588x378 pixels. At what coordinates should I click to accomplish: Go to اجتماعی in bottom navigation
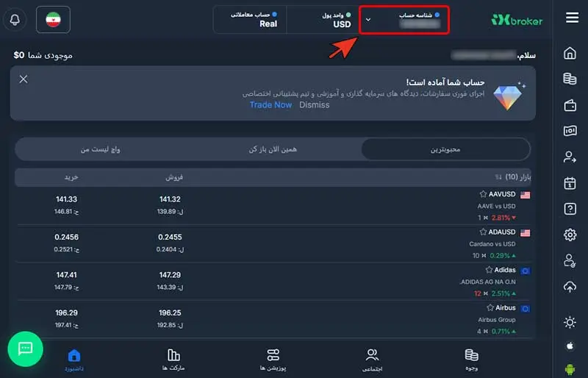(372, 360)
